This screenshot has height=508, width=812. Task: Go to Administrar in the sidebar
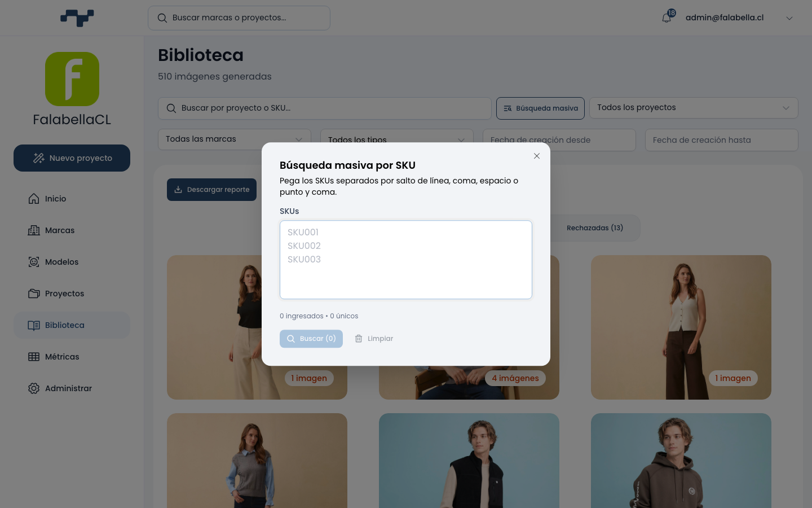[72, 388]
